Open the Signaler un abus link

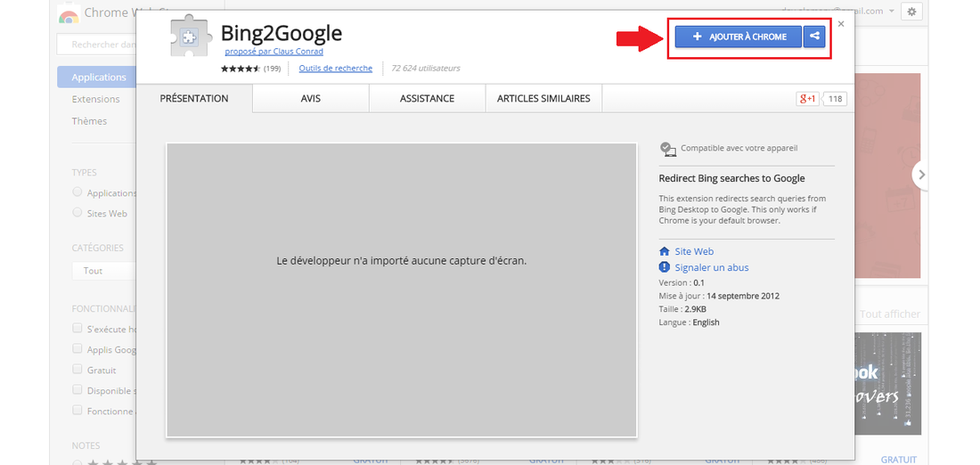coord(711,267)
